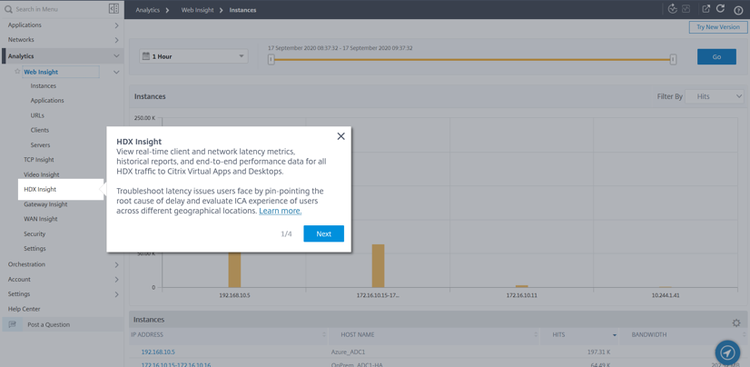This screenshot has width=750, height=367.
Task: Open URLs under Web Insight
Action: click(x=37, y=115)
